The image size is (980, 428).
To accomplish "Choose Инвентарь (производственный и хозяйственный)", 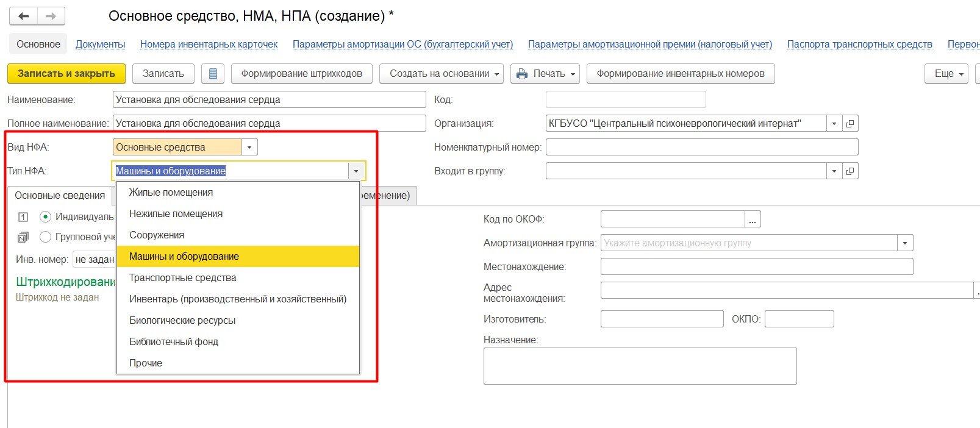I will tap(238, 299).
